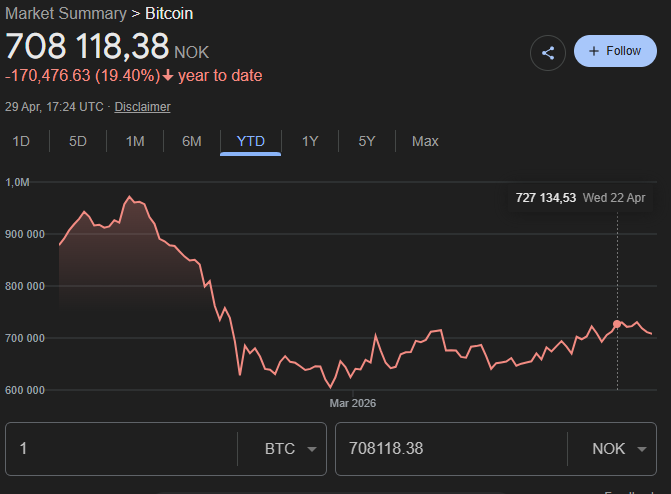Viewport: 671px width, 494px height.
Task: Click the Bitcoin breadcrumb title
Action: click(x=169, y=14)
